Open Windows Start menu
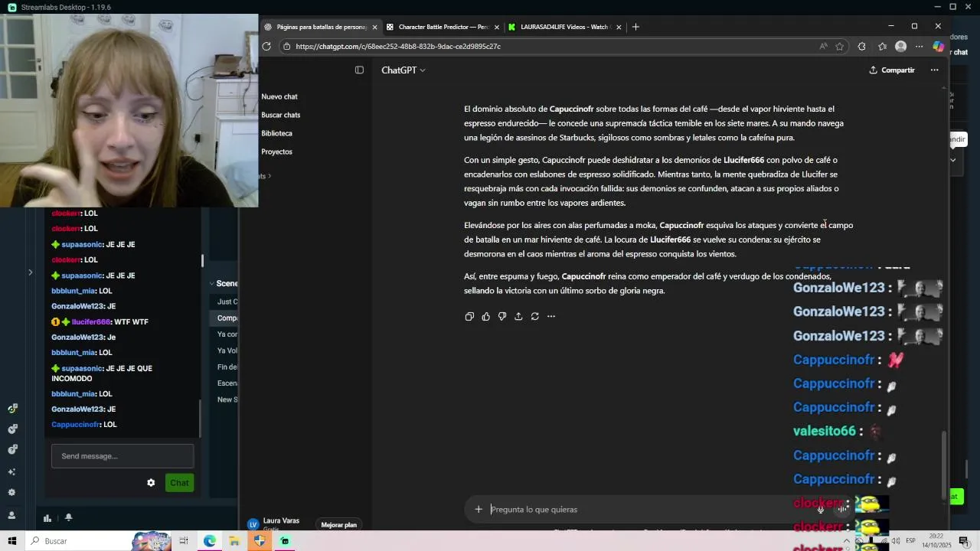The width and height of the screenshot is (980, 551). (x=11, y=541)
